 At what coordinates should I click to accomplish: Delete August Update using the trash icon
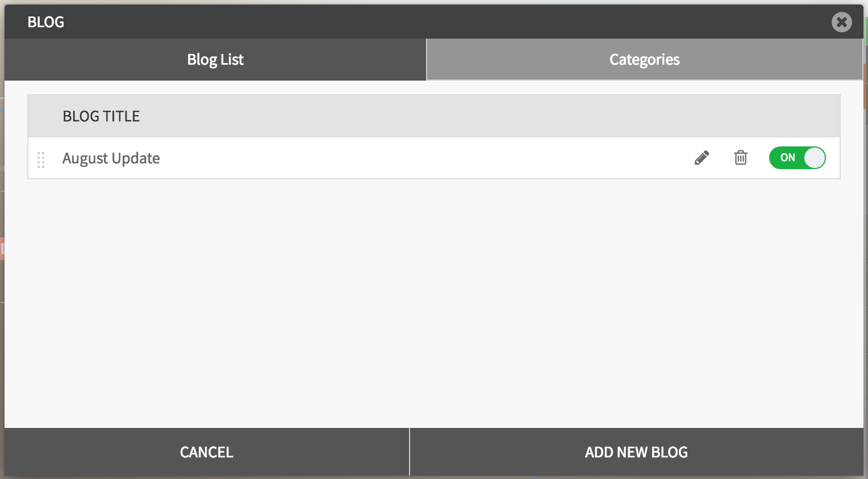(x=740, y=158)
